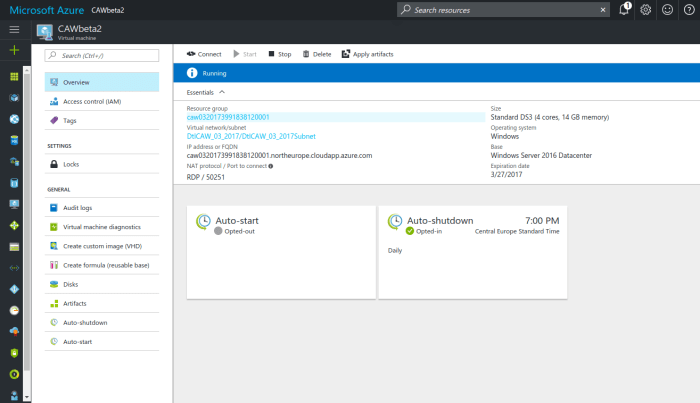The width and height of the screenshot is (700, 403).
Task: Open Tags menu item
Action: coord(102,120)
